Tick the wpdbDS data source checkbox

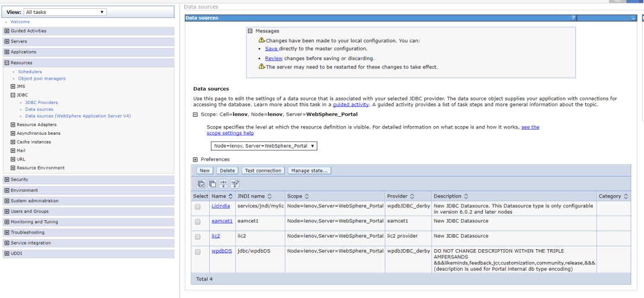(x=198, y=252)
